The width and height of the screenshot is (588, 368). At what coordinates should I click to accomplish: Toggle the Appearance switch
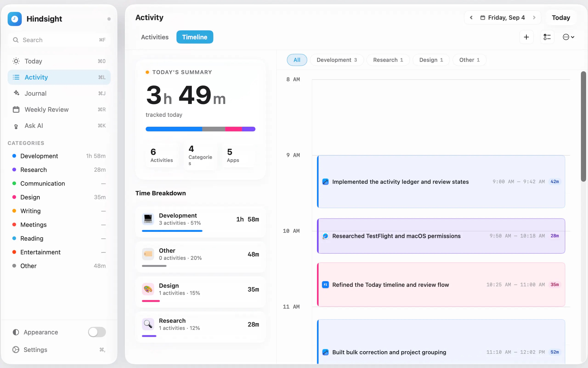coord(97,332)
